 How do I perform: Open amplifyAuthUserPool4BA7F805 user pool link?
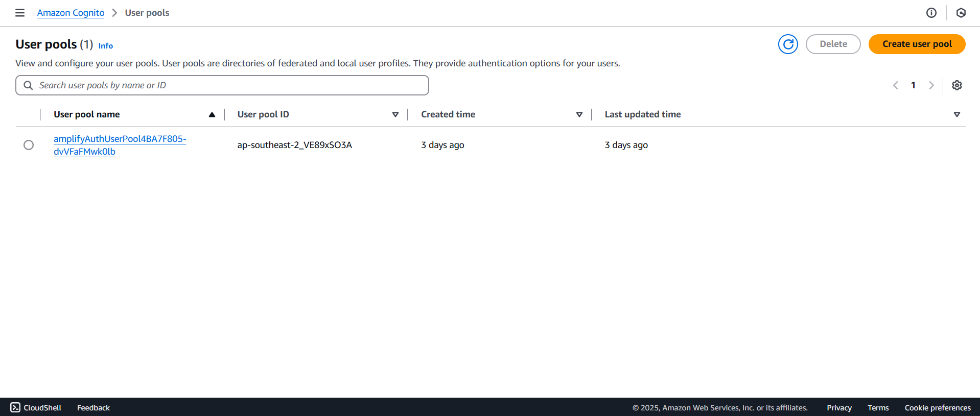point(120,145)
